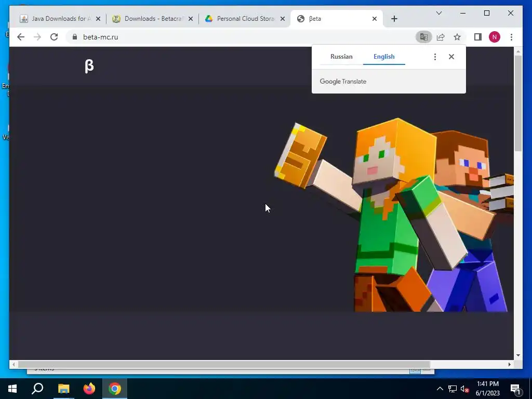Click the lock icon in the address bar
Screen dimensions: 532x399
pyautogui.click(x=75, y=37)
